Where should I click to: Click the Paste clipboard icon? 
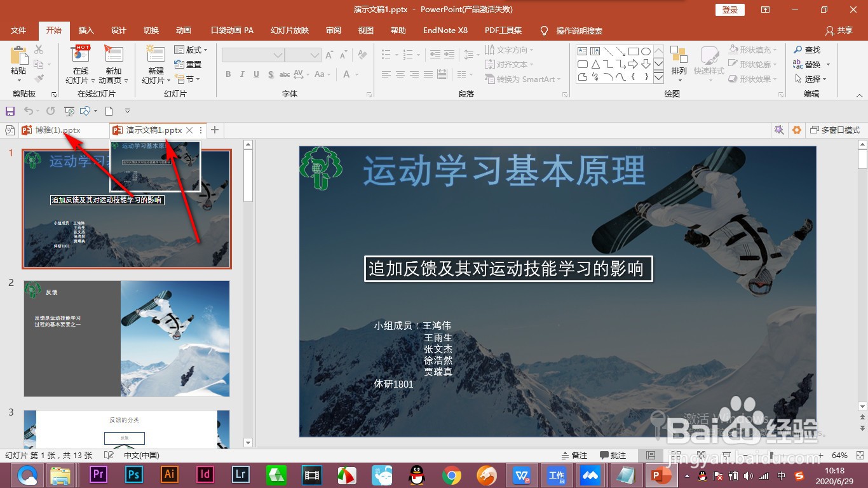pyautogui.click(x=18, y=56)
